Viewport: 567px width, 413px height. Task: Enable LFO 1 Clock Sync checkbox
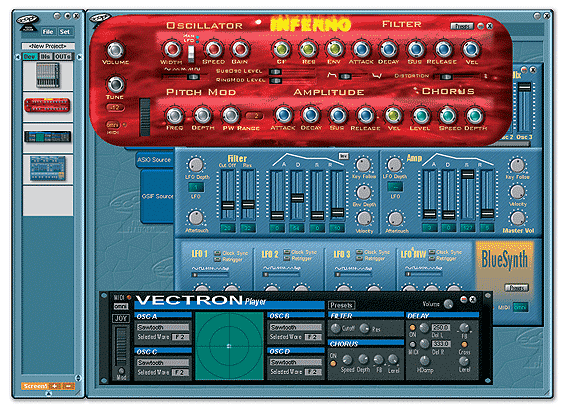tap(218, 253)
